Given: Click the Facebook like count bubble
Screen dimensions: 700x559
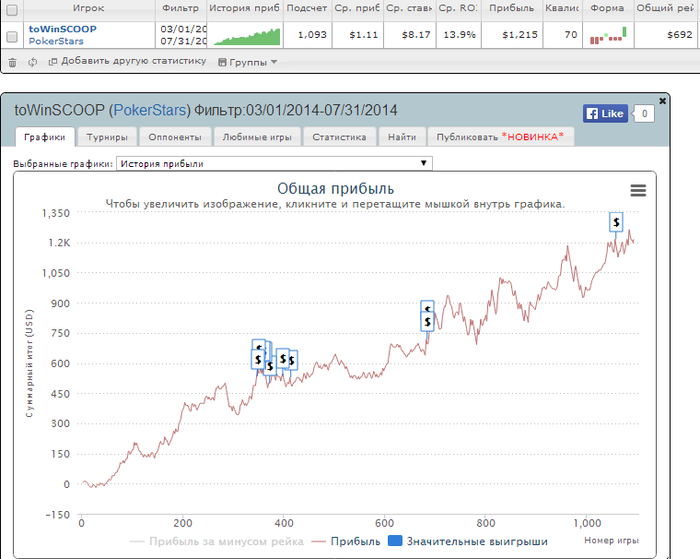Looking at the screenshot, I should [x=644, y=114].
